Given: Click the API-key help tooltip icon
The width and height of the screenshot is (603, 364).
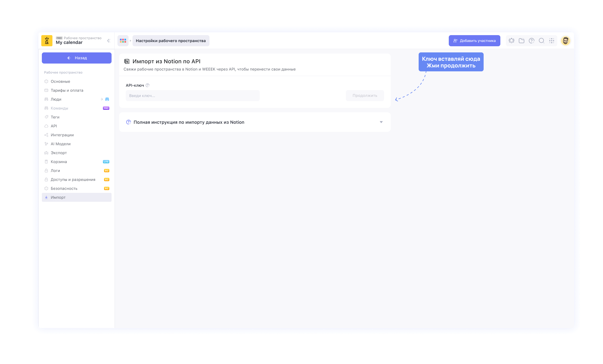Looking at the screenshot, I should coord(148,85).
